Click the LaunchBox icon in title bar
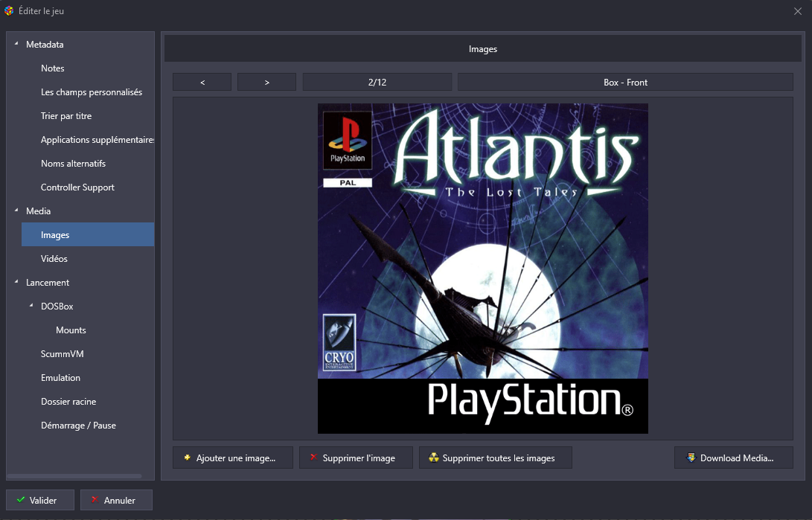The height and width of the screenshot is (520, 812). pyautogui.click(x=9, y=11)
